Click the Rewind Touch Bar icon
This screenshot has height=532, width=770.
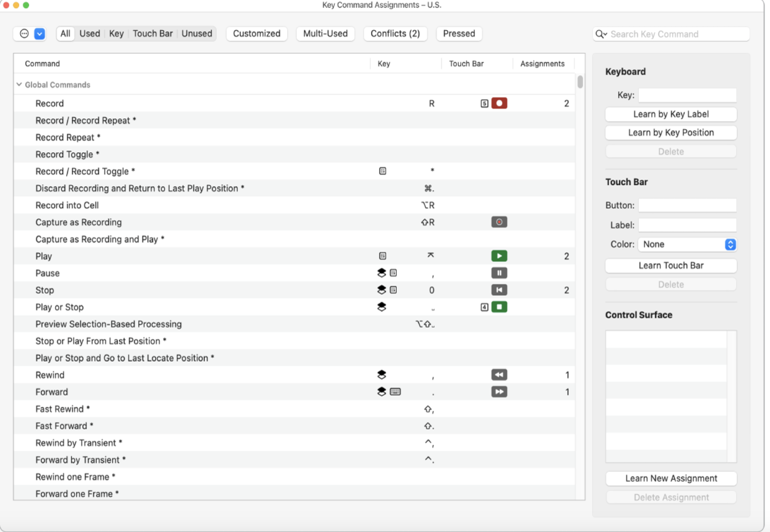click(x=499, y=375)
